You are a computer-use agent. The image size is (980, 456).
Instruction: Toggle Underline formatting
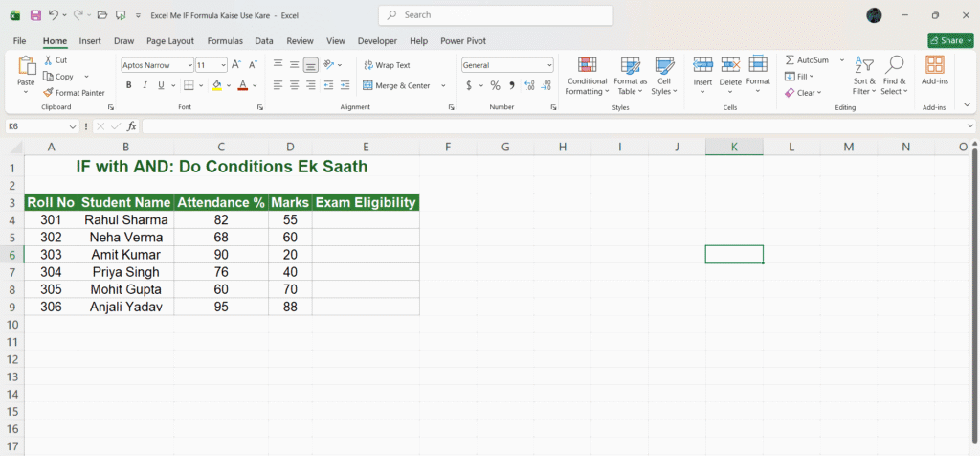tap(161, 85)
